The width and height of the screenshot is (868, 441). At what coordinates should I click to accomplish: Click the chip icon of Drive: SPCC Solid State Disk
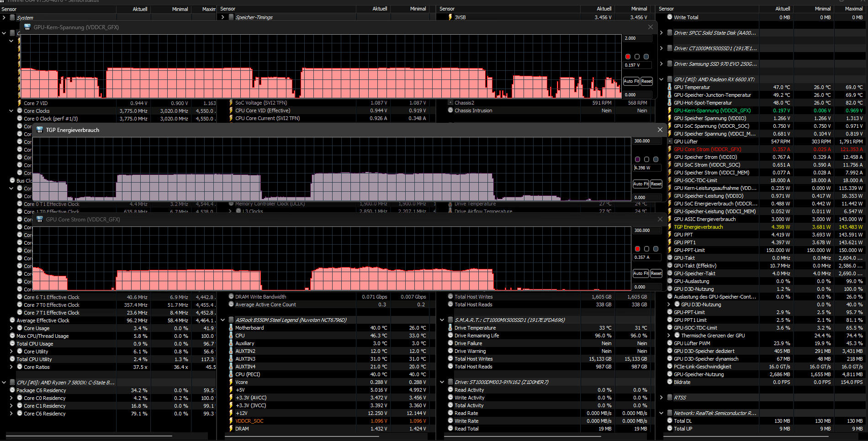670,33
